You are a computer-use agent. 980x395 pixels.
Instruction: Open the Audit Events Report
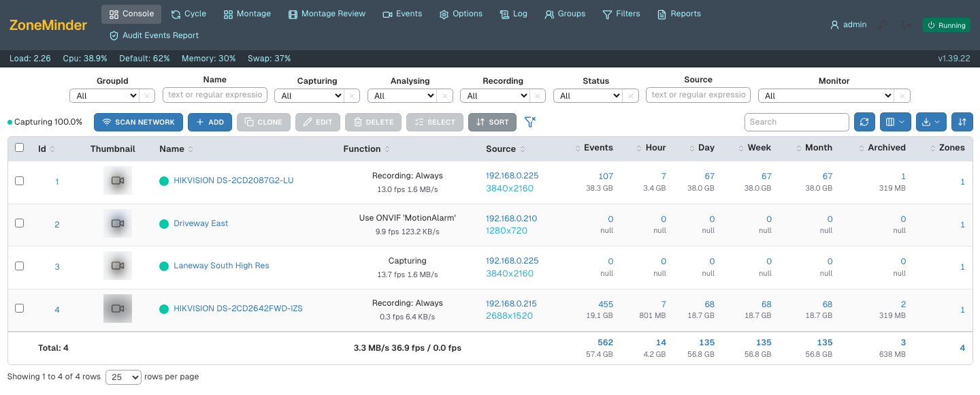(x=154, y=35)
